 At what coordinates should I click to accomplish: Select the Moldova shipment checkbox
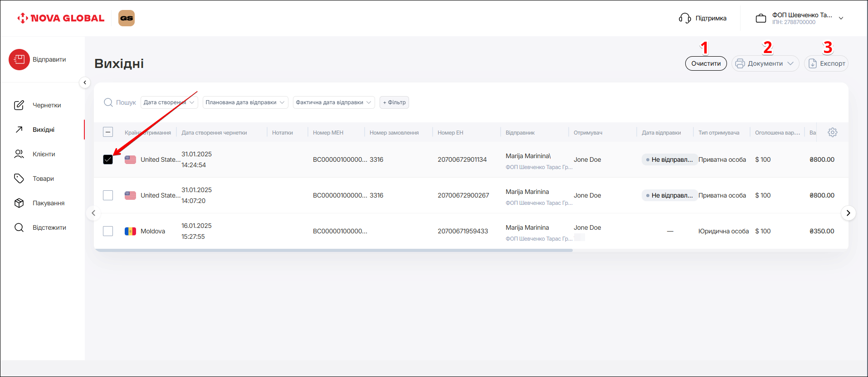click(108, 231)
